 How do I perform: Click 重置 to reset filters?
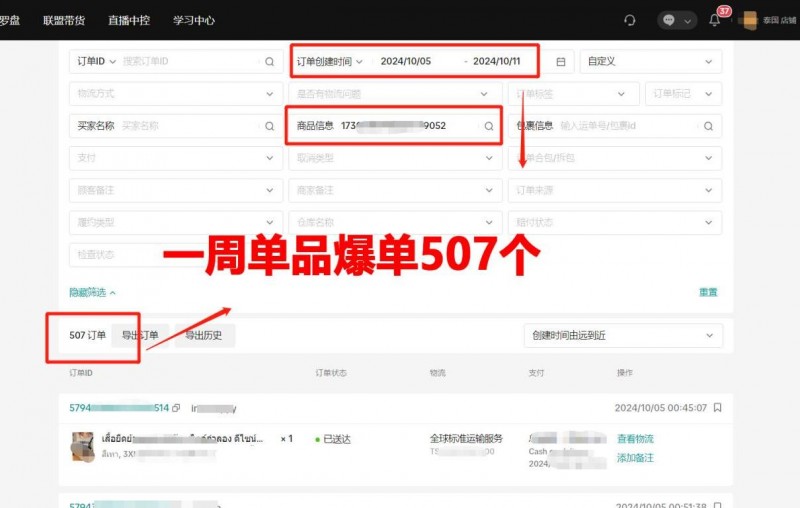point(708,292)
